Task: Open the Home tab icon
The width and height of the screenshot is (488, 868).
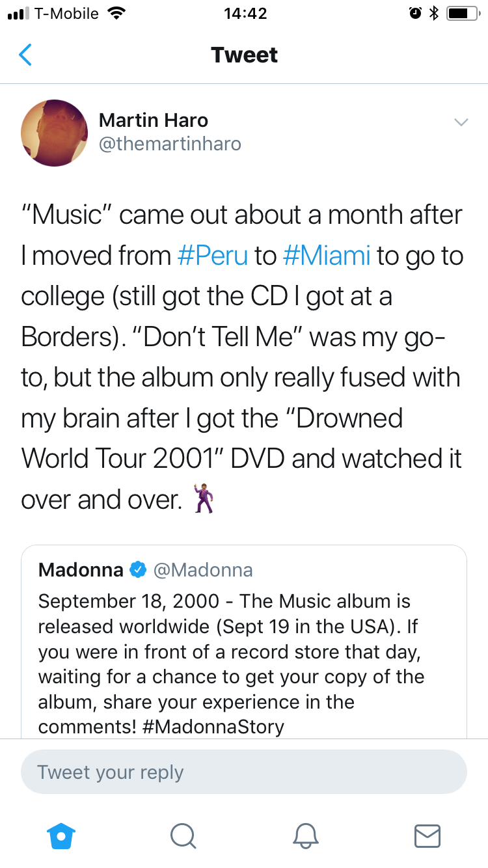Action: pyautogui.click(x=62, y=835)
